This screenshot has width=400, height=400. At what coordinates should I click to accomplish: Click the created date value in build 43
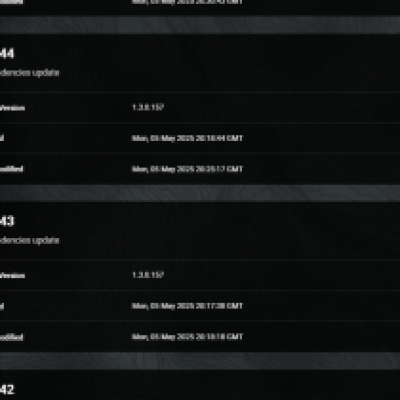tap(187, 306)
